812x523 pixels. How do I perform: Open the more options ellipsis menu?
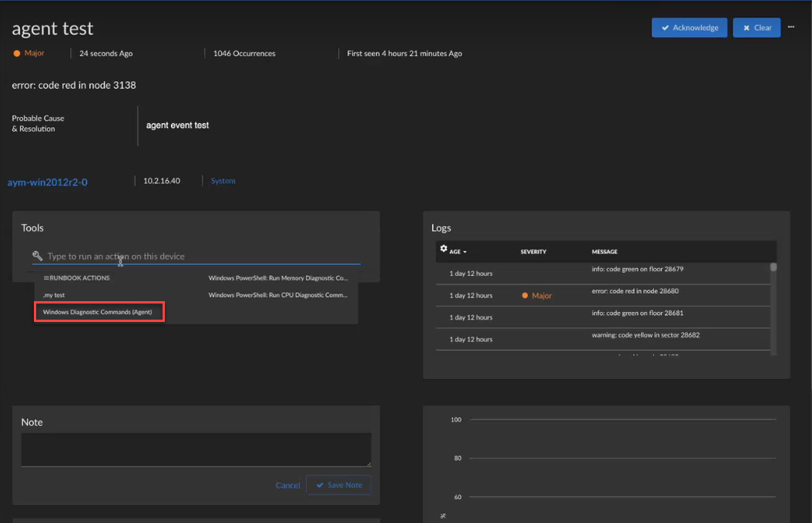point(790,27)
